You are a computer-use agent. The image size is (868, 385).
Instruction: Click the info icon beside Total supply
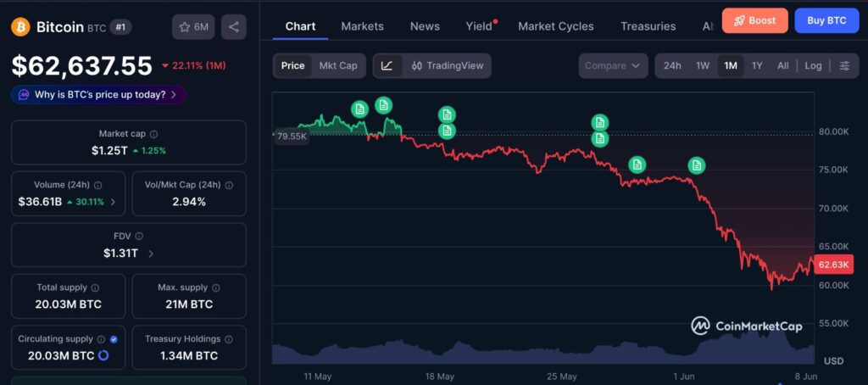(x=95, y=287)
